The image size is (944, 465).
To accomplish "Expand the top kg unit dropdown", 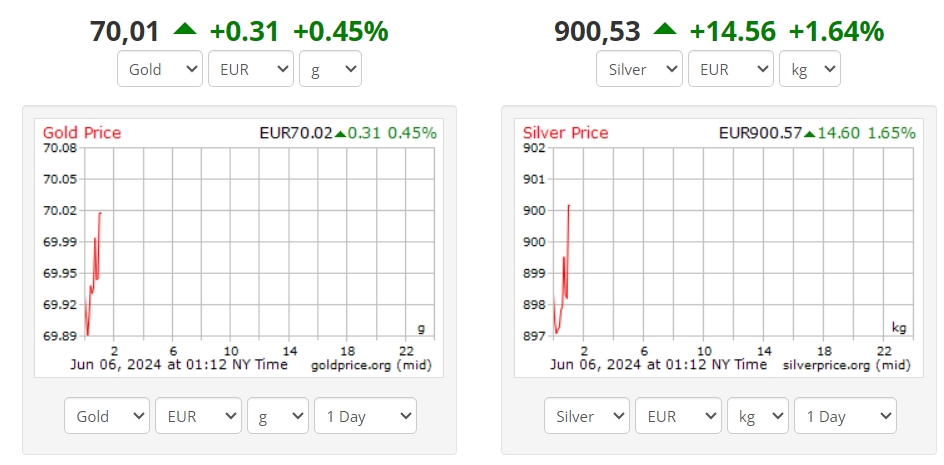I will pos(810,69).
